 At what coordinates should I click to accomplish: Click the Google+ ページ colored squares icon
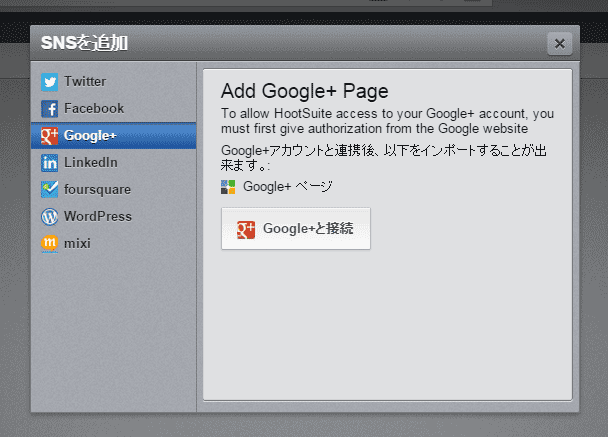228,187
